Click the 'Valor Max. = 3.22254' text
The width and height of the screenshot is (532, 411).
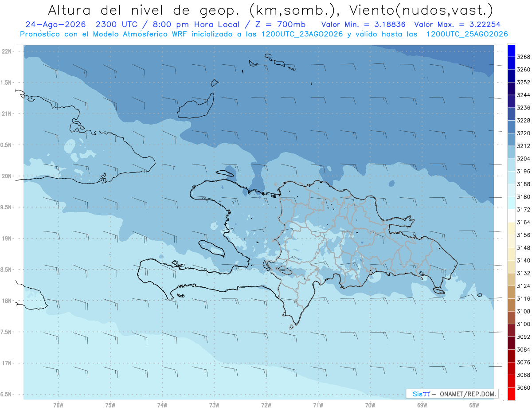[x=458, y=24]
